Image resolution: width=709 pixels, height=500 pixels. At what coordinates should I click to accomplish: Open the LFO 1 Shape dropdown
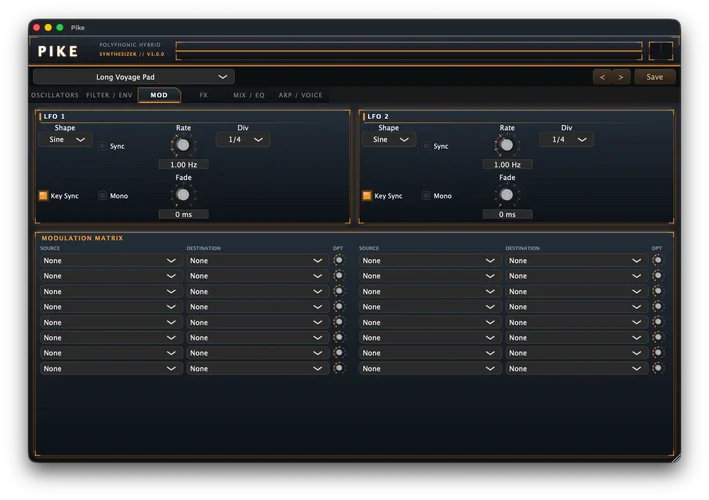[x=66, y=140]
